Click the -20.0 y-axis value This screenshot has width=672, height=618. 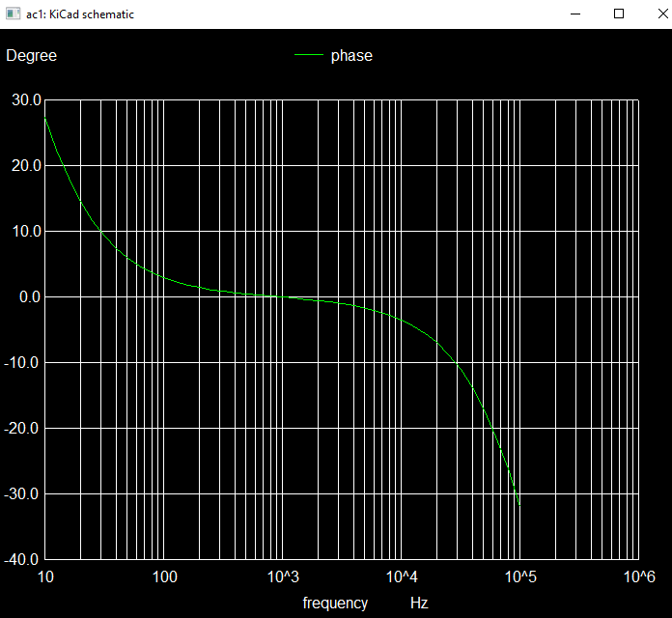(x=22, y=428)
